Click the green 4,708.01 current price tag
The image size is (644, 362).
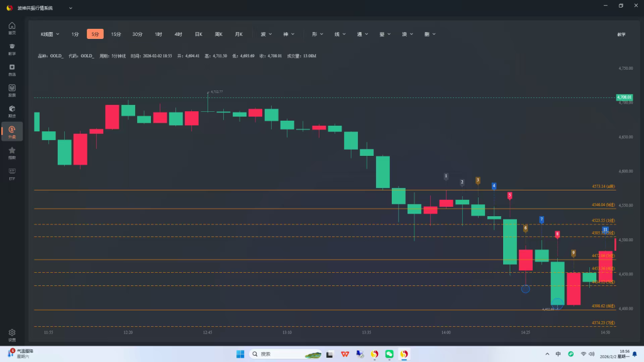[x=624, y=97]
